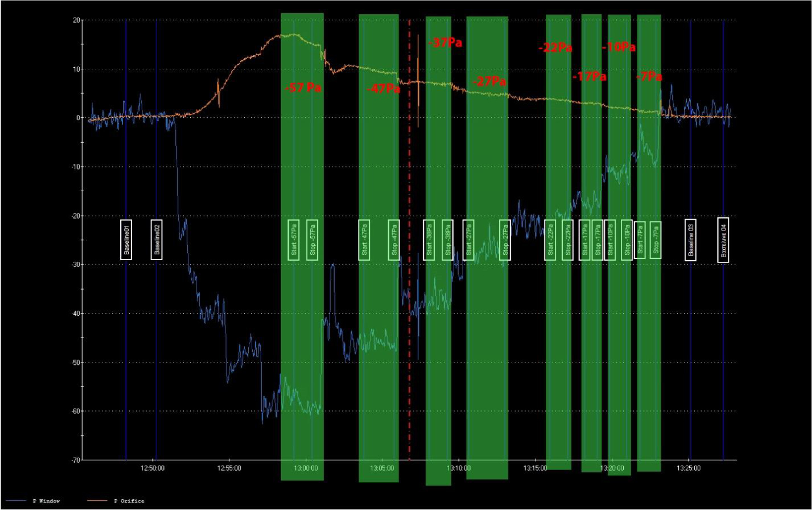Select the Stop -27Pa marker box
The height and width of the screenshot is (510, 812).
click(x=505, y=240)
